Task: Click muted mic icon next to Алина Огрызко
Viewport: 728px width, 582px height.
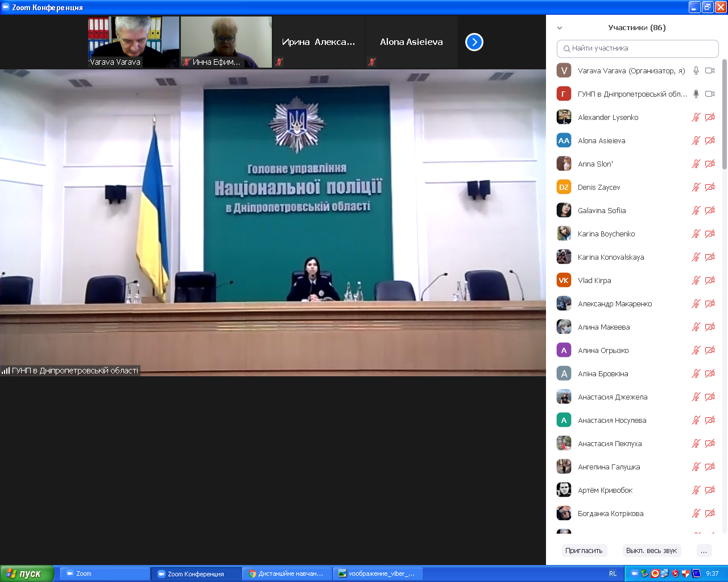Action: 696,350
